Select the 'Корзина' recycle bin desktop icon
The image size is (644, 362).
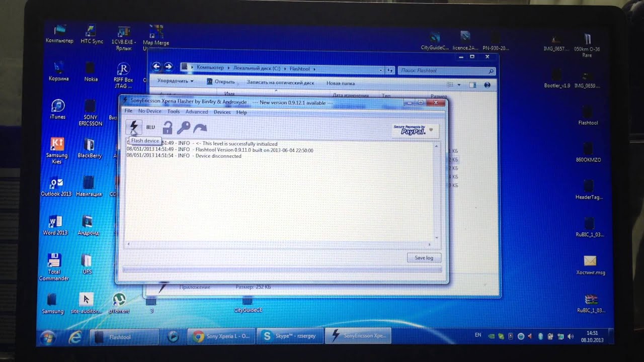click(59, 71)
